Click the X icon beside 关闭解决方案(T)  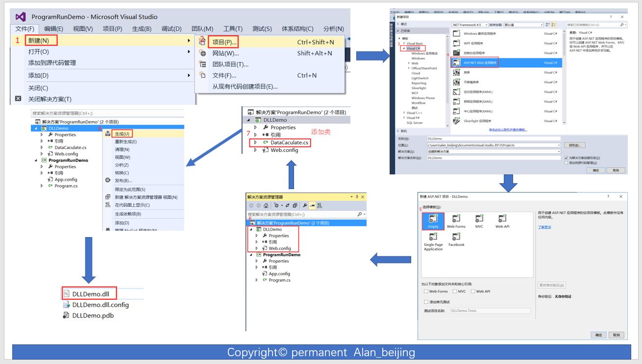(x=18, y=99)
